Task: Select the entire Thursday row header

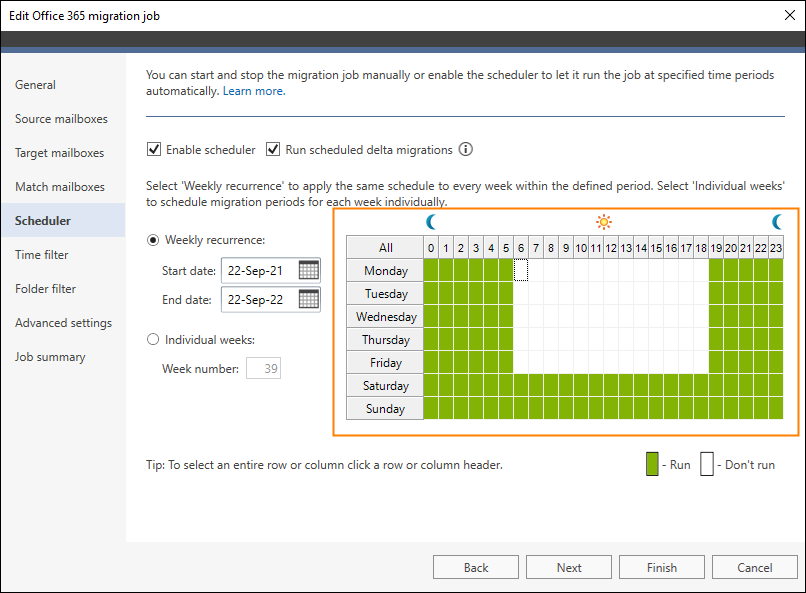Action: 385,340
